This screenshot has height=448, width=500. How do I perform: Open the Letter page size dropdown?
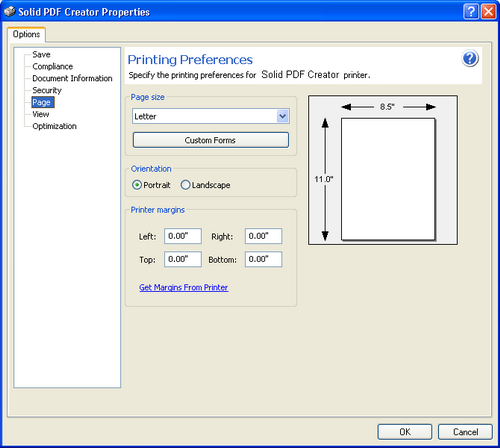point(211,116)
